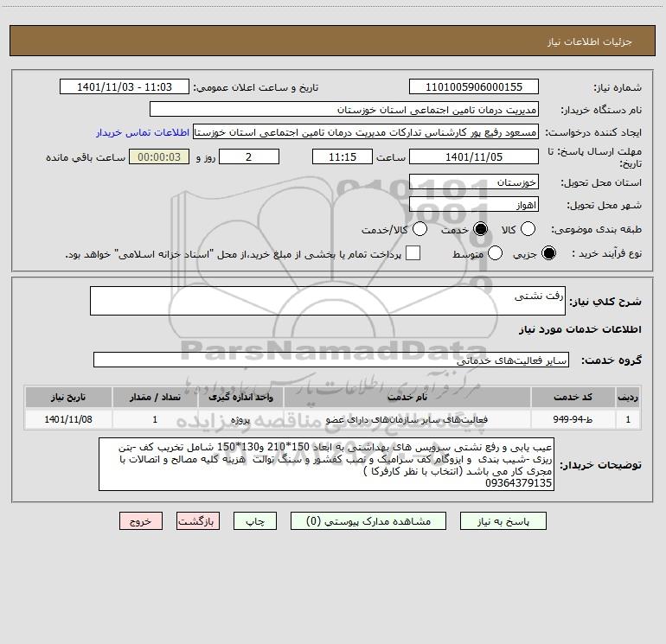The width and height of the screenshot is (666, 644).
Task: Select the کالا radio button
Action: (528, 229)
